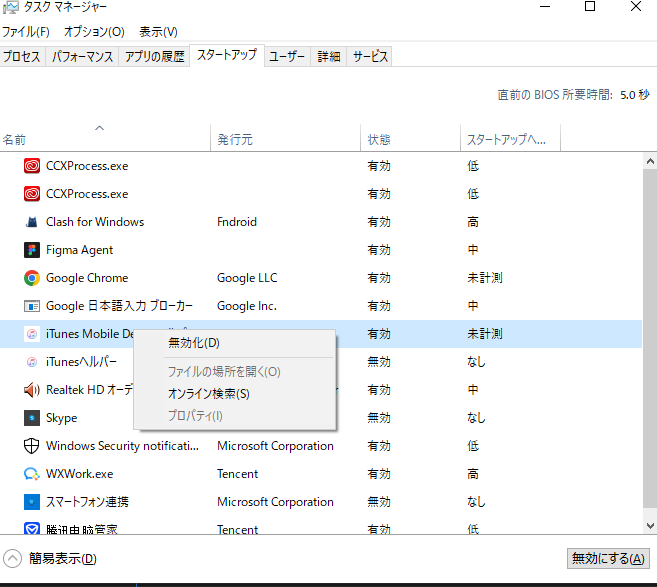Click 未計測 impact in Google Chrome row
The width and height of the screenshot is (657, 587).
point(485,278)
